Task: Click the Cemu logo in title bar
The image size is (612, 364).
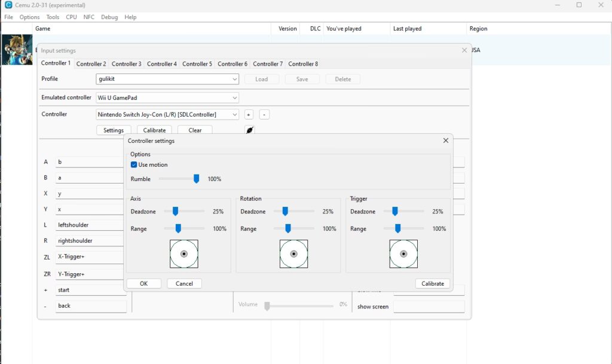Action: [x=8, y=5]
